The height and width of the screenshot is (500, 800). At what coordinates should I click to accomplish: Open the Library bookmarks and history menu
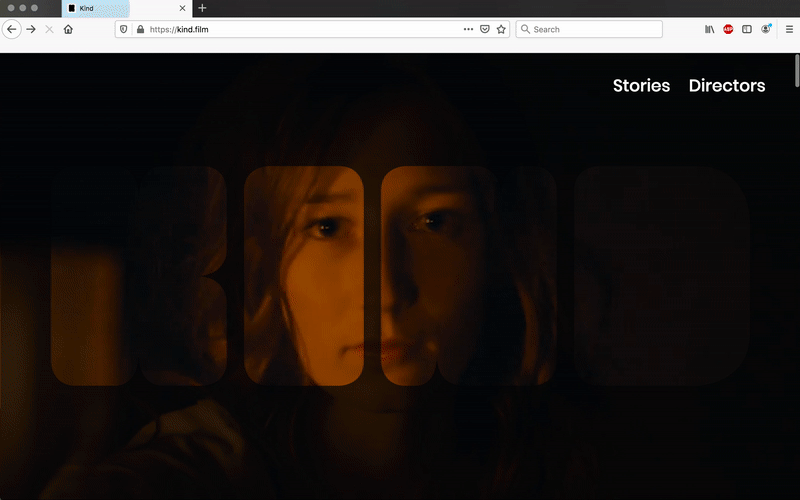coord(710,29)
